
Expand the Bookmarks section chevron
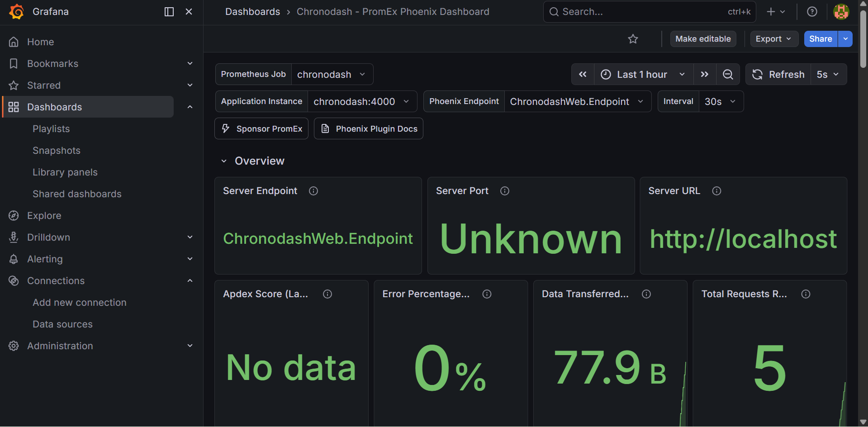(x=190, y=64)
